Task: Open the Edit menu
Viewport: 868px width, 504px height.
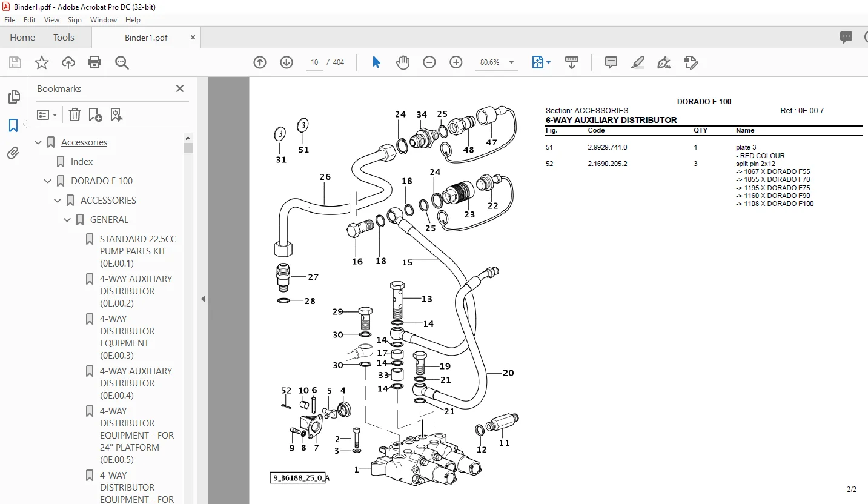Action: click(30, 20)
